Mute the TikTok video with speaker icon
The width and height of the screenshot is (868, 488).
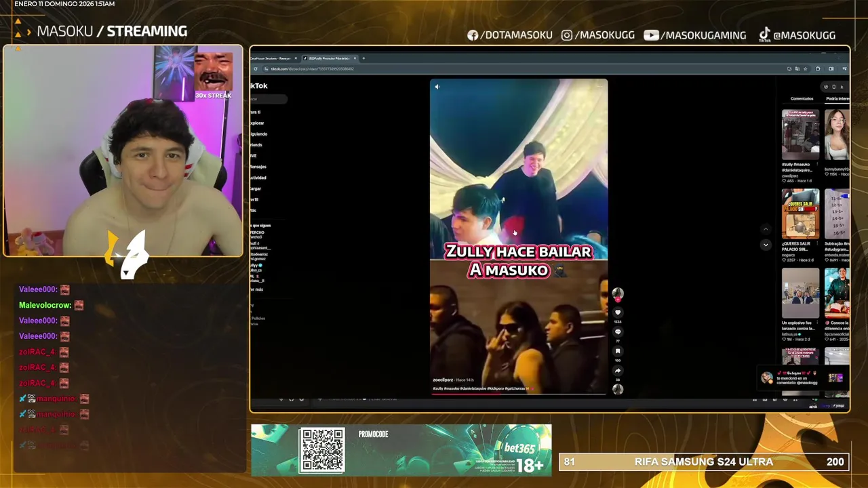coord(437,87)
